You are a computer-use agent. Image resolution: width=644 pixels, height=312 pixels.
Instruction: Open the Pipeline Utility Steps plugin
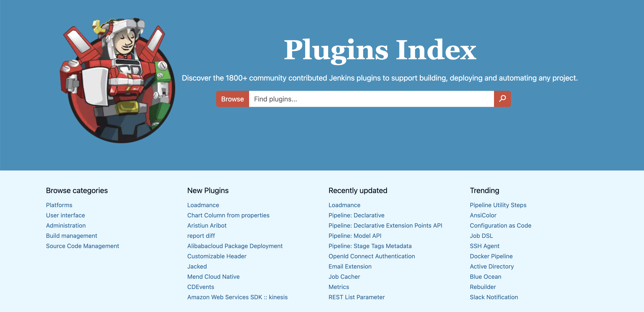[498, 205]
